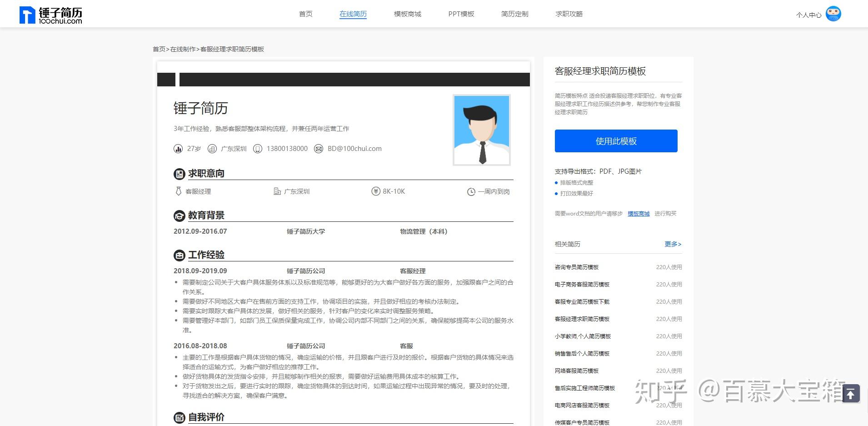Click the 自我评价 section icon
Image resolution: width=868 pixels, height=426 pixels.
pos(180,417)
